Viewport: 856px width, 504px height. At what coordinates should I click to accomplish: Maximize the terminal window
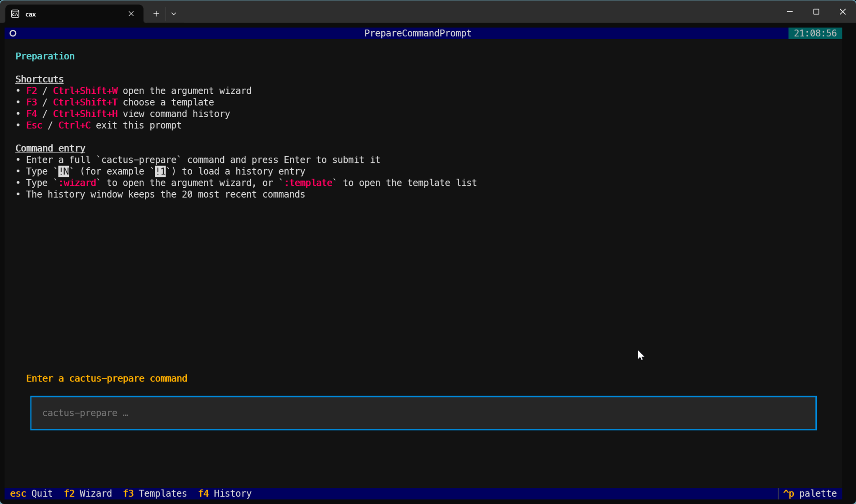click(x=816, y=12)
